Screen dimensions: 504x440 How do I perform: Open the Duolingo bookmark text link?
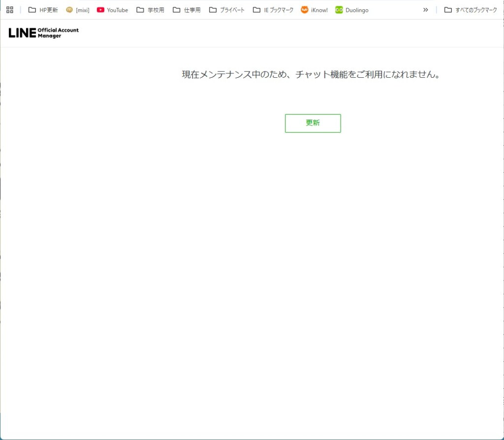[357, 10]
